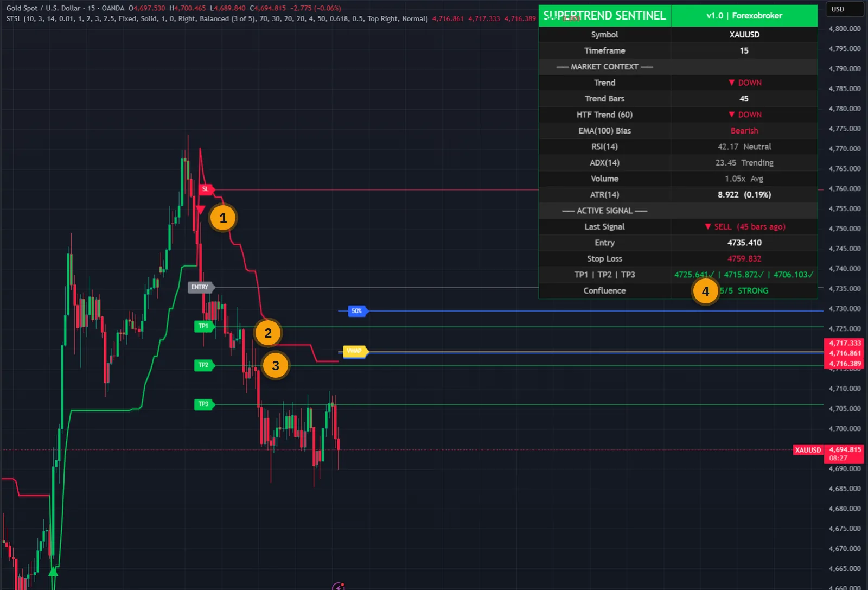Viewport: 868px width, 590px height.
Task: Select the green TP1 level label
Action: point(204,326)
